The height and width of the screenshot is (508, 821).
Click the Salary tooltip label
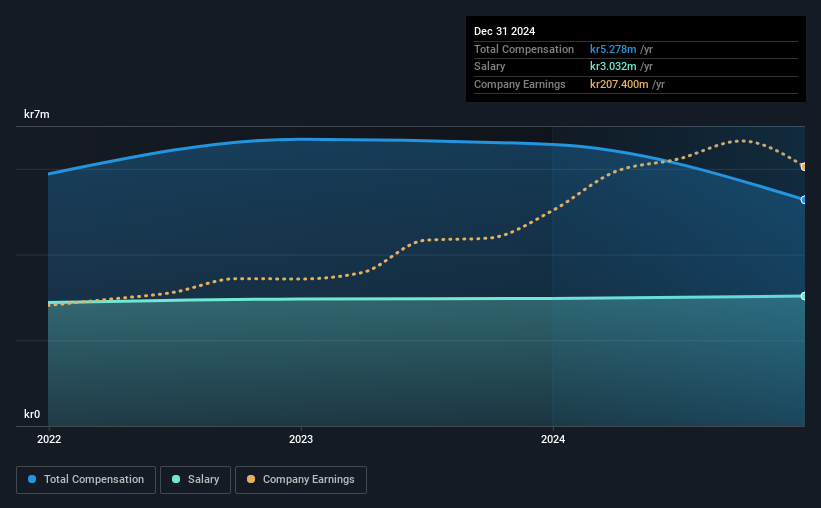[490, 67]
